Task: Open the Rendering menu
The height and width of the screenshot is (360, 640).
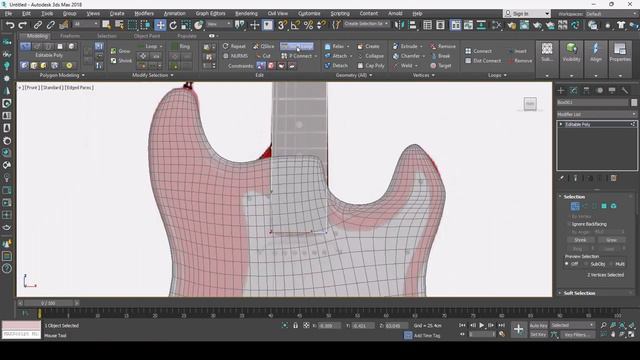Action: tap(246, 13)
